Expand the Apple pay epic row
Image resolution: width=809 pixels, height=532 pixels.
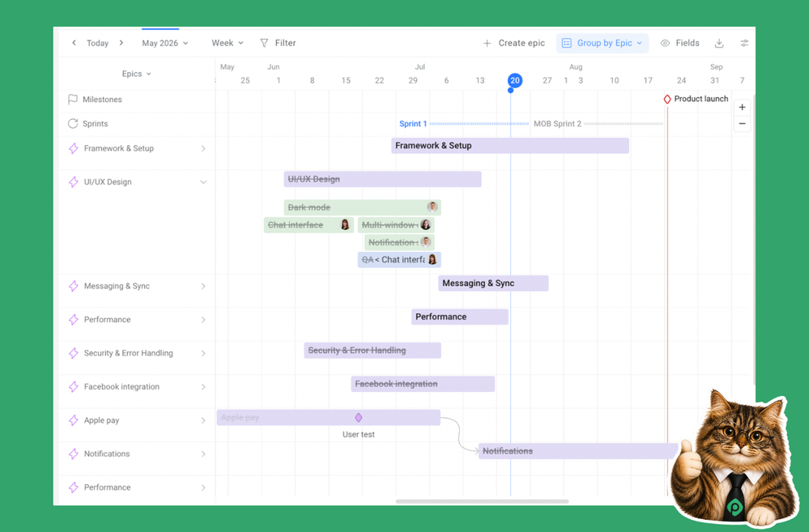203,420
